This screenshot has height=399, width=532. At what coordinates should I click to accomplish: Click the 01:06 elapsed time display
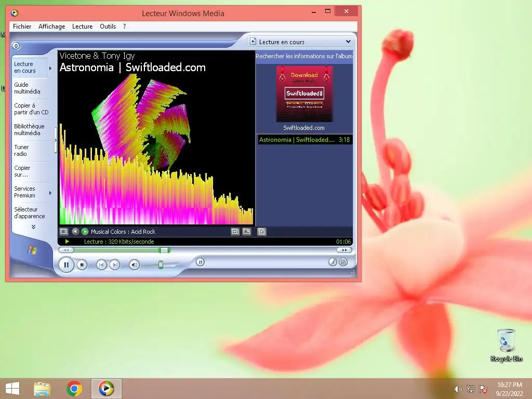pyautogui.click(x=343, y=242)
